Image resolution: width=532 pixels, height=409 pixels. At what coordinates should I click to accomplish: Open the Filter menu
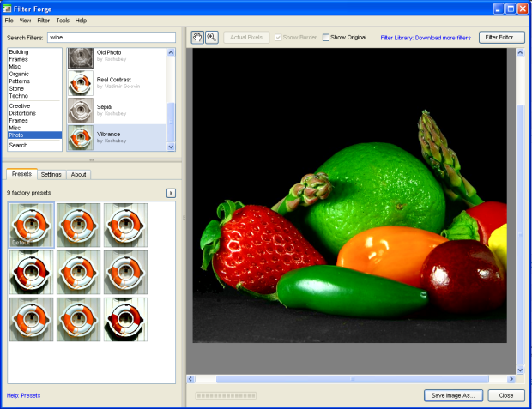44,21
